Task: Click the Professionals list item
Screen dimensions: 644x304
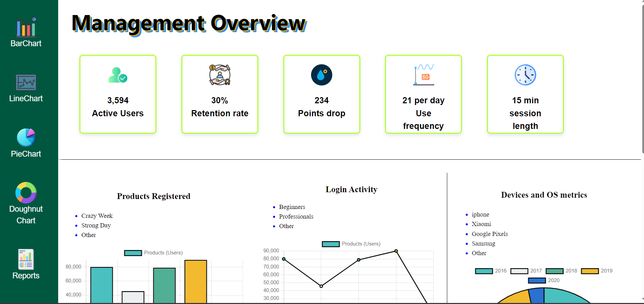Action: pos(296,216)
